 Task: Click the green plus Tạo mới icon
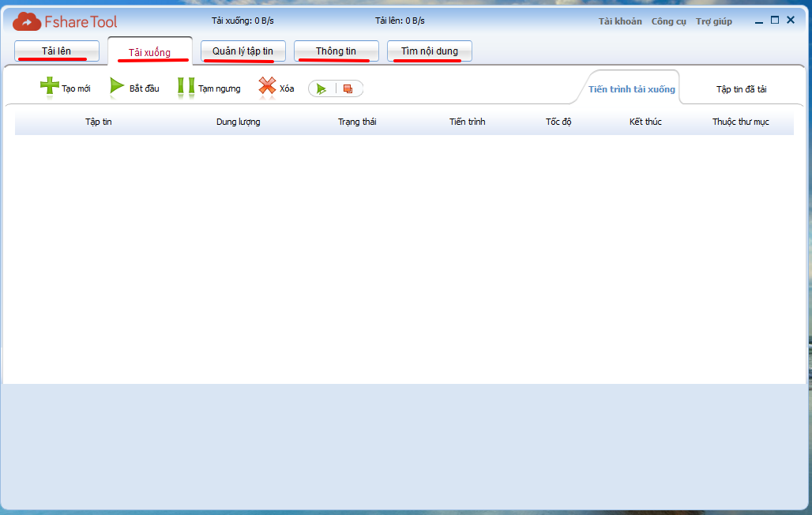point(50,87)
